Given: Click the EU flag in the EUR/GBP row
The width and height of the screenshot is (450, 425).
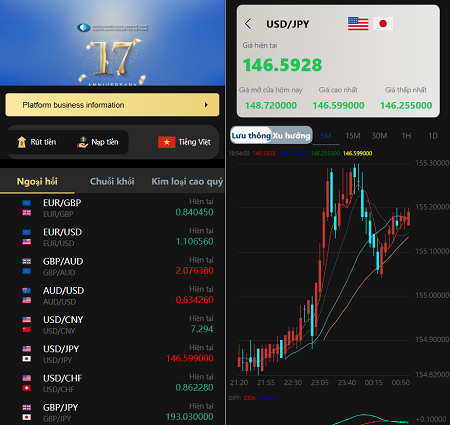Looking at the screenshot, I should point(27,203).
